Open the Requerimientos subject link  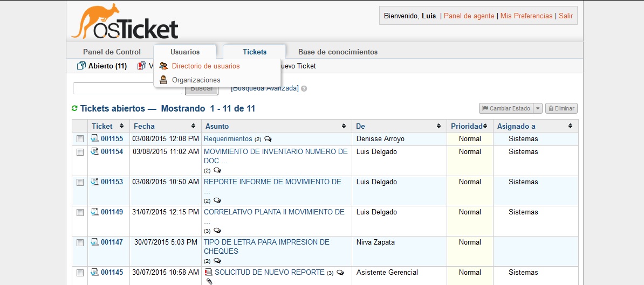(228, 138)
